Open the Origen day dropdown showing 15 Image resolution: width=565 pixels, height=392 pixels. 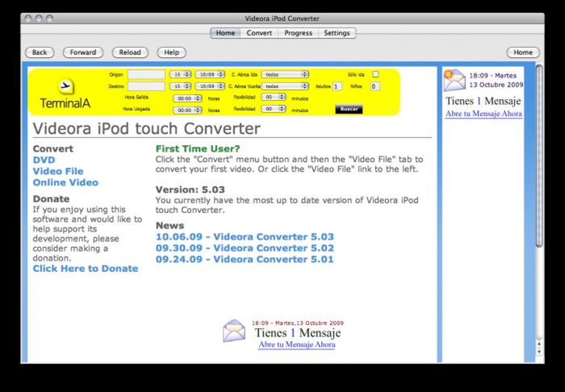click(180, 75)
